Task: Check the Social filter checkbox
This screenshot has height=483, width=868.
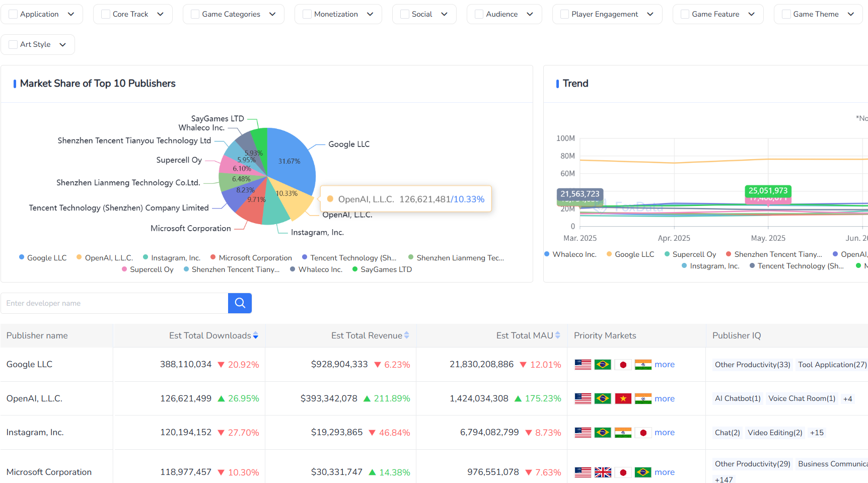Action: [x=405, y=14]
